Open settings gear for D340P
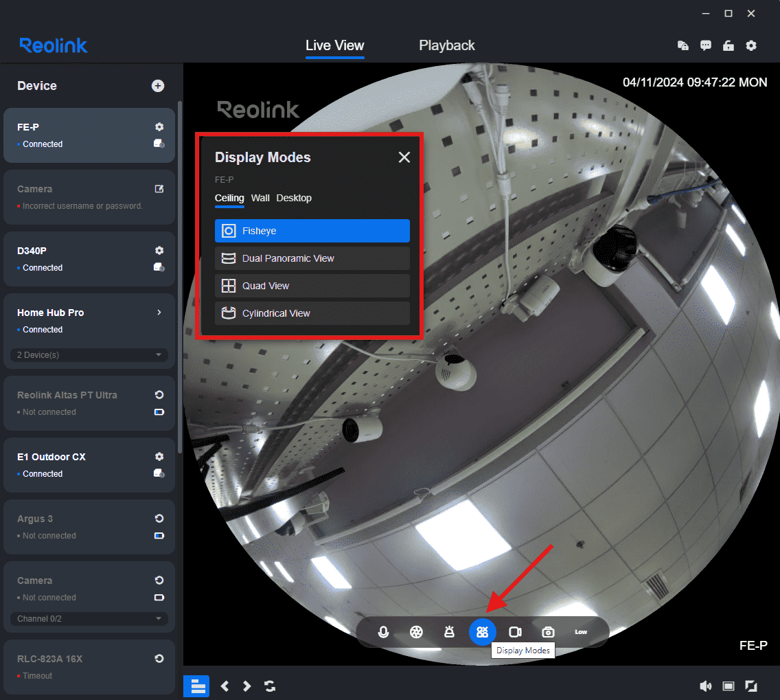 coord(159,250)
